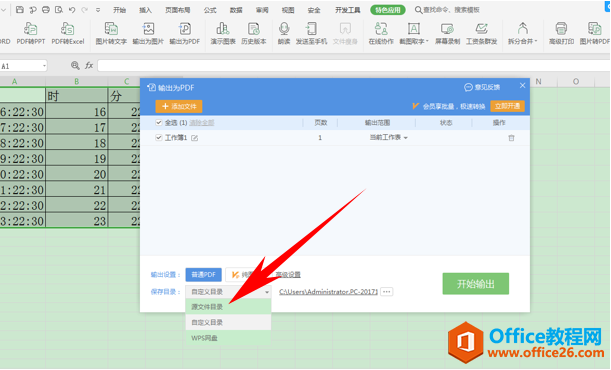Click the 立即开通 button

click(507, 106)
